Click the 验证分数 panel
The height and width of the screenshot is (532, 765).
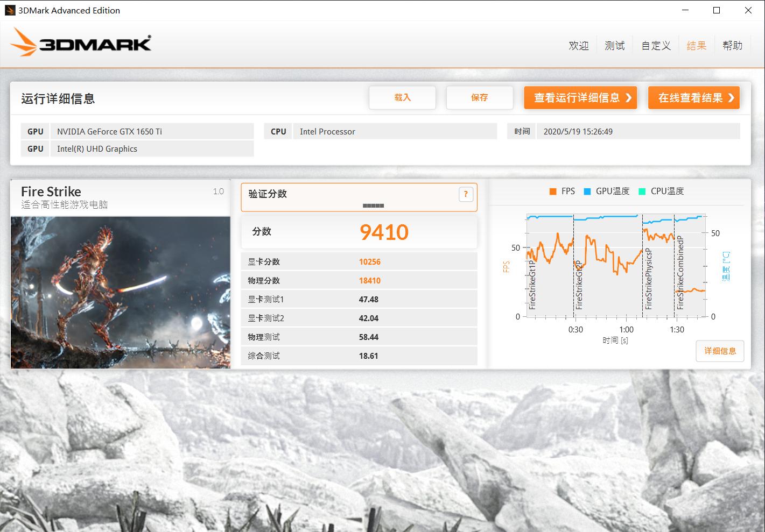(x=359, y=197)
